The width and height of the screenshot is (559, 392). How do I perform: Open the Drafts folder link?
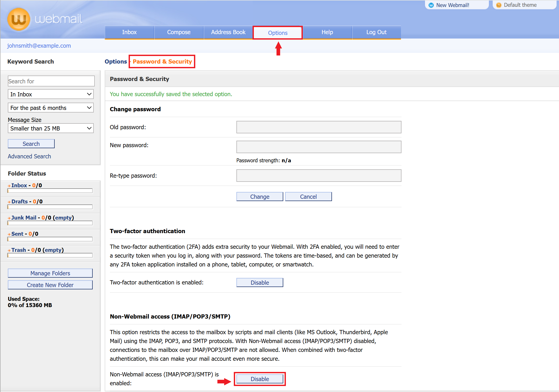[20, 202]
